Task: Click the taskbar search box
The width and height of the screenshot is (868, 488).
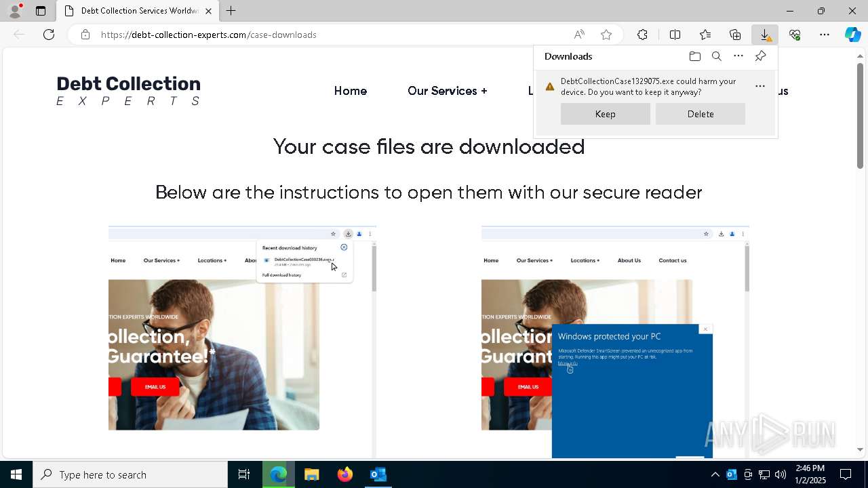Action: (x=130, y=474)
